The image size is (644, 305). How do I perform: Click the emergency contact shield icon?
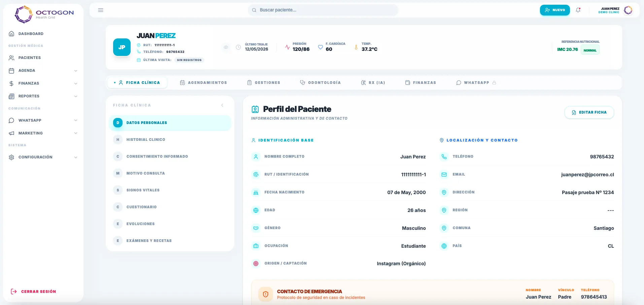pyautogui.click(x=266, y=294)
